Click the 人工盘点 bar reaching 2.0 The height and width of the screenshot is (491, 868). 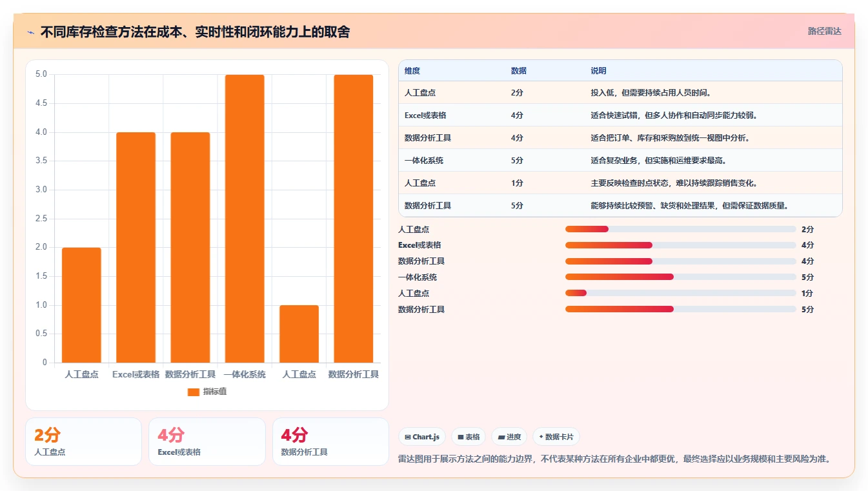(81, 305)
